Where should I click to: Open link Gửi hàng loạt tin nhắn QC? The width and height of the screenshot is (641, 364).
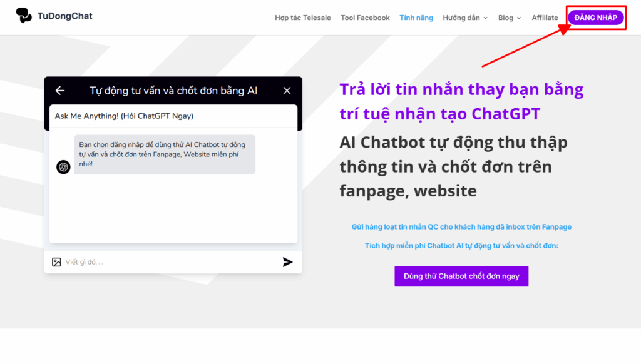point(461,227)
